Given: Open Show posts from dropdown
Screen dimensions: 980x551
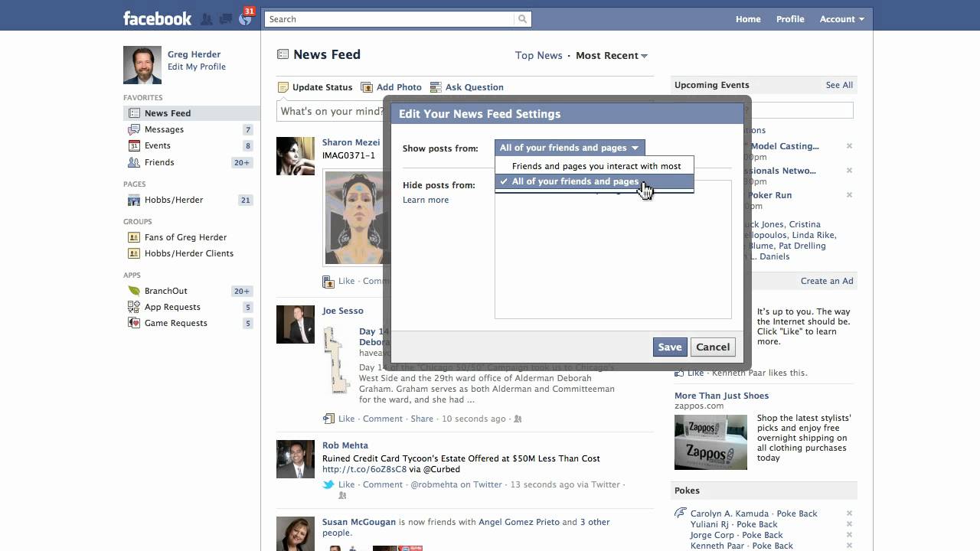Looking at the screenshot, I should [x=570, y=148].
